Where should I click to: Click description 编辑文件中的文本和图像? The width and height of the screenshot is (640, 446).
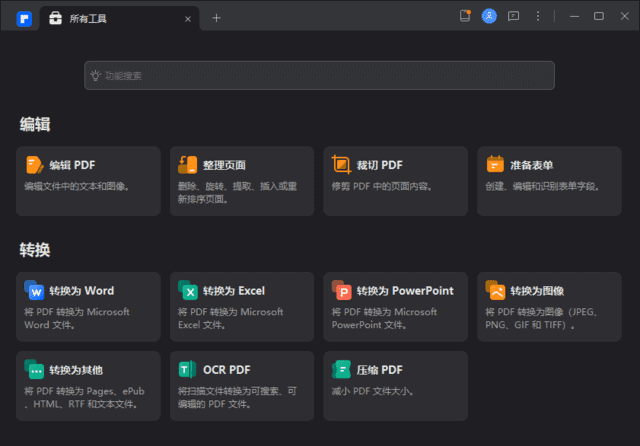click(77, 186)
